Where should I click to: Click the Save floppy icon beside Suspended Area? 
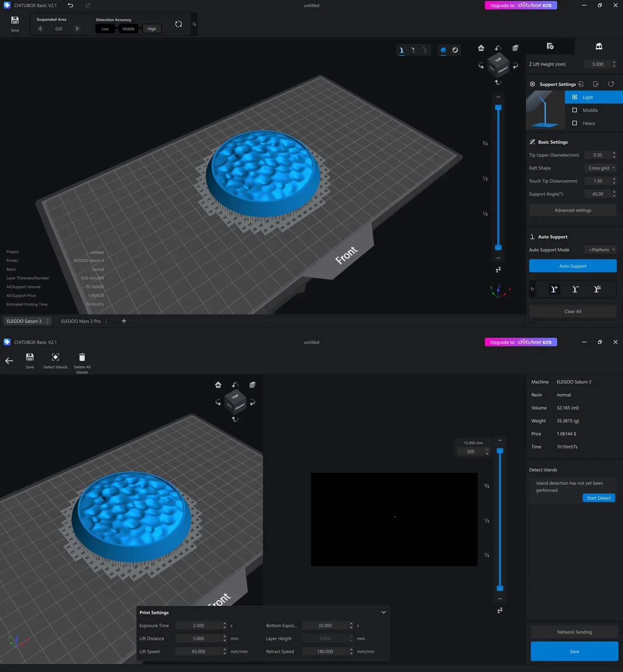pyautogui.click(x=15, y=20)
